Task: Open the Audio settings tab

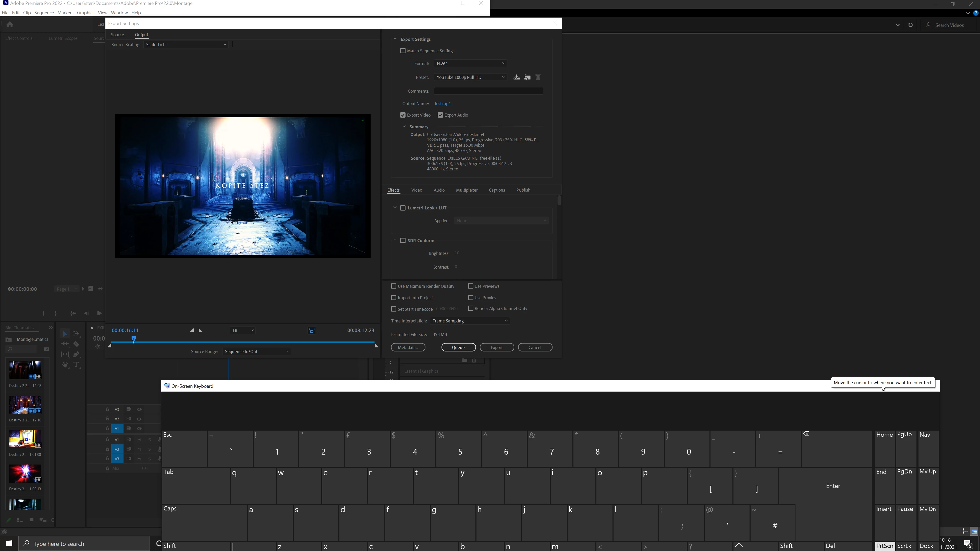Action: pyautogui.click(x=439, y=190)
